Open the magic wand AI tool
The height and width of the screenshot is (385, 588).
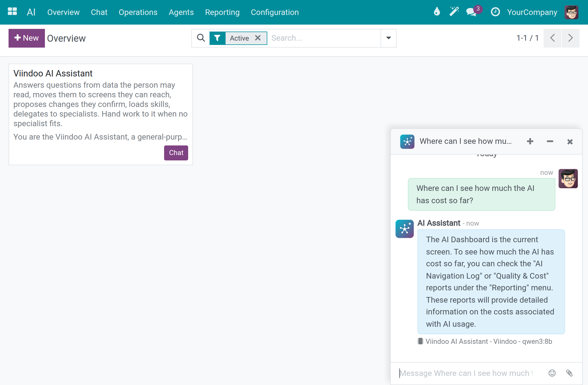click(454, 12)
